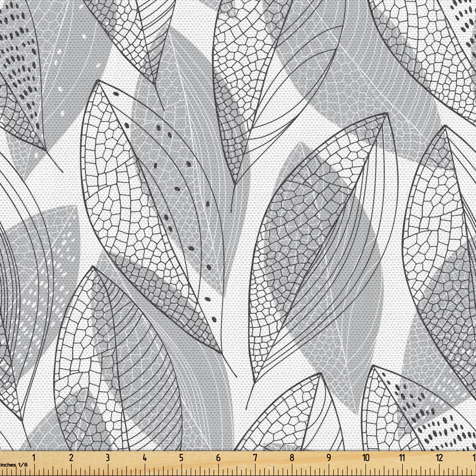This screenshot has height=476, width=476.
Task: Click the number 6 on the ruler
Action: [218, 457]
